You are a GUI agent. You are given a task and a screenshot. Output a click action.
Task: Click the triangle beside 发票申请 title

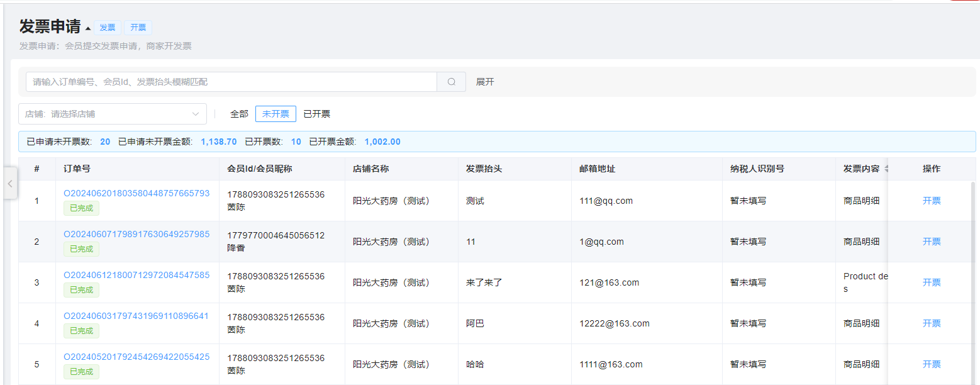(88, 28)
